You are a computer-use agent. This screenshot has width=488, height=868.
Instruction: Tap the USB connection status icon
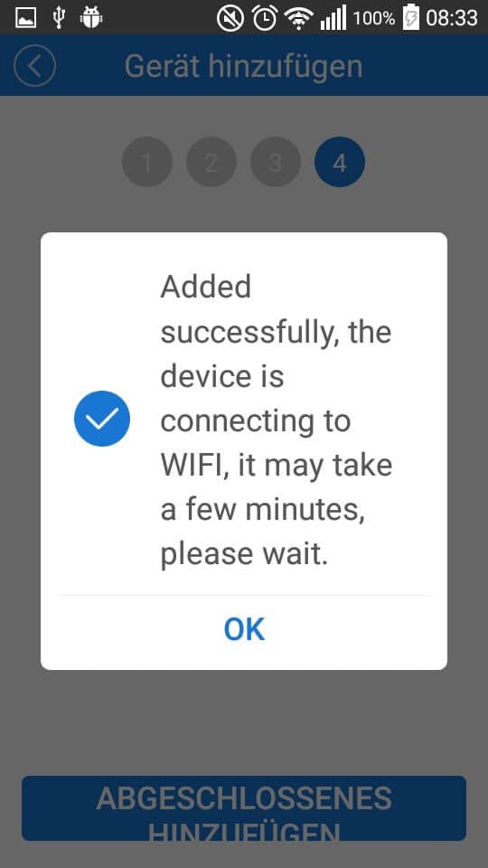(x=58, y=18)
